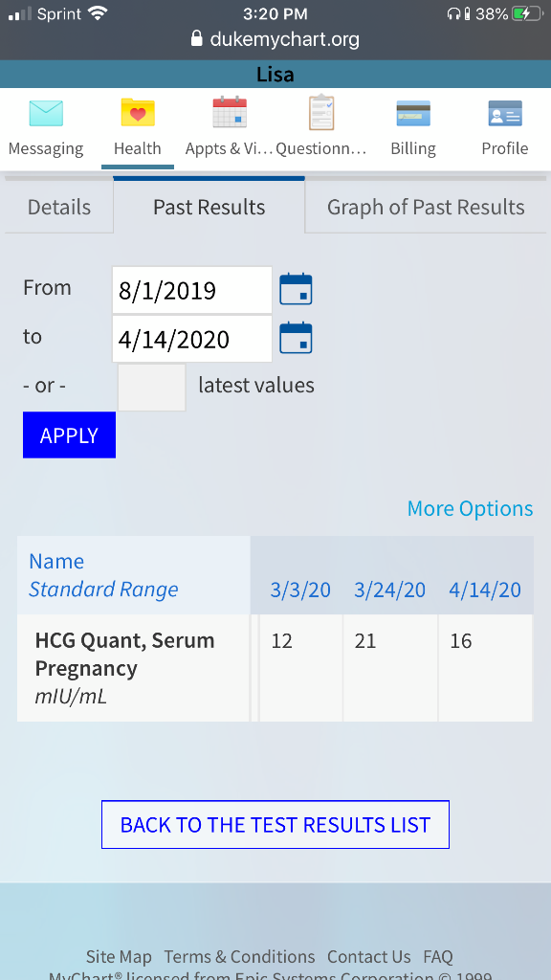The image size is (551, 980).
Task: Open the 4/14/20 result column header
Action: (485, 590)
